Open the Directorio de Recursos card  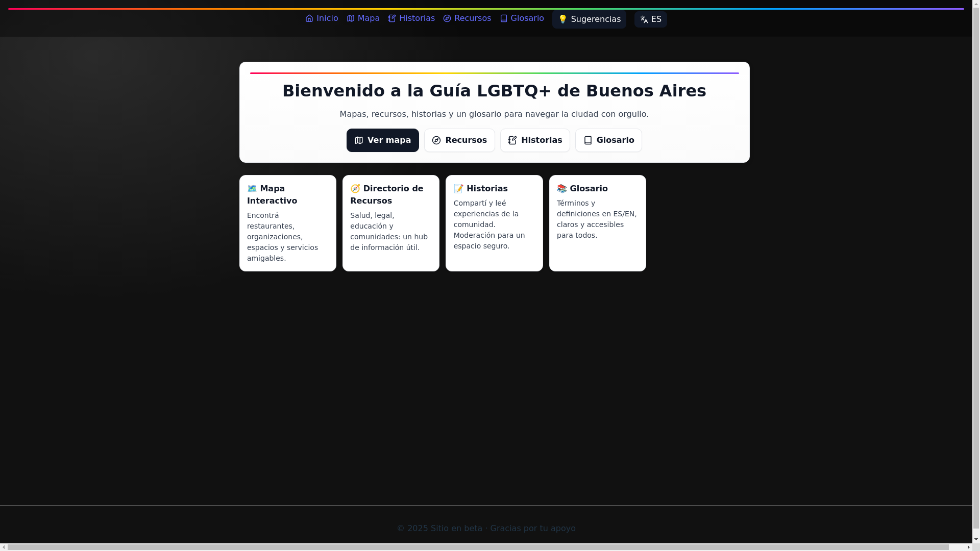[x=391, y=223]
